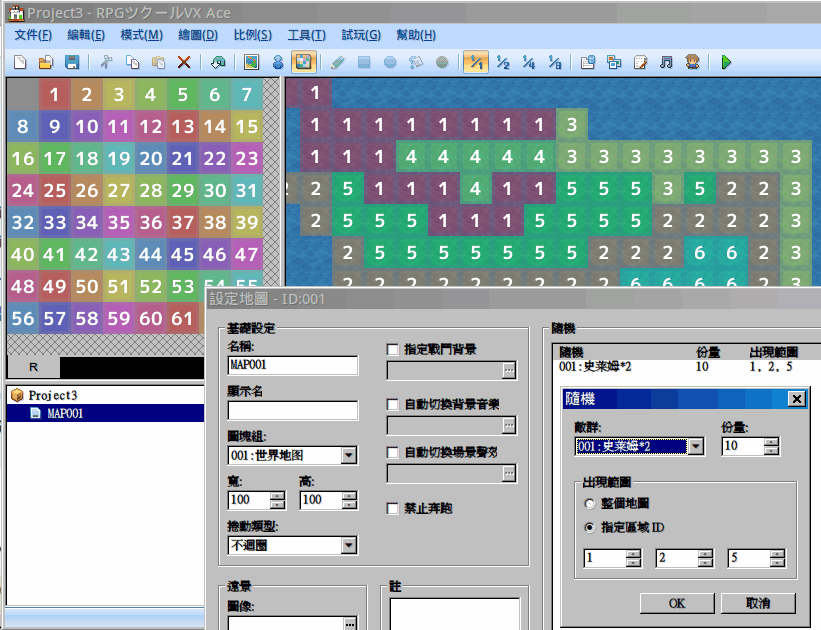
Task: Increase the 高 height spinner value
Action: (x=349, y=495)
